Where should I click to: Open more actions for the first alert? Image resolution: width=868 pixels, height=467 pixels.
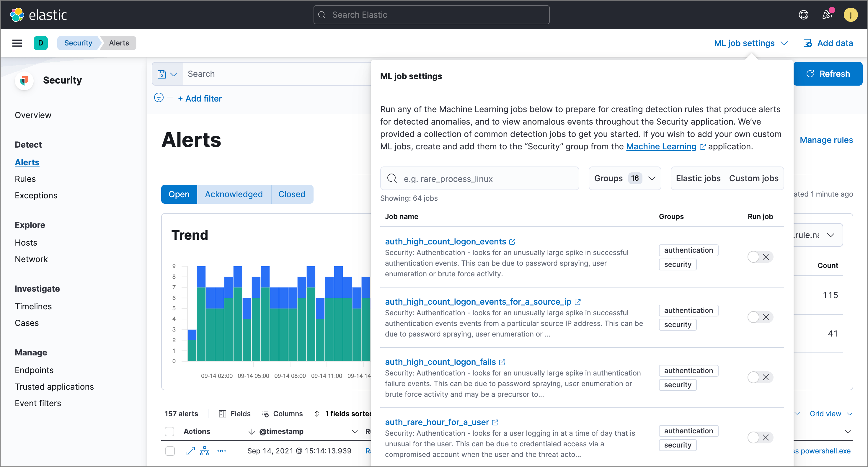(x=221, y=451)
